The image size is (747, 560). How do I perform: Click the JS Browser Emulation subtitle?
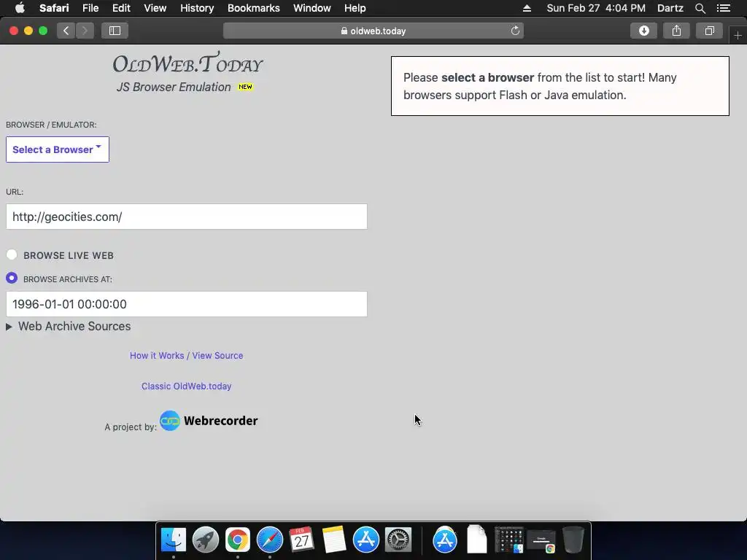[174, 87]
